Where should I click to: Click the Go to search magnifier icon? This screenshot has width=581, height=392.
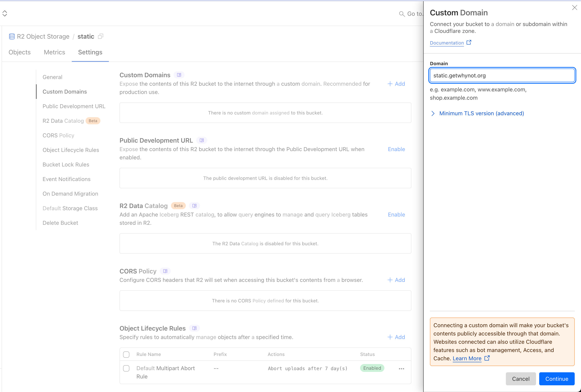point(402,14)
